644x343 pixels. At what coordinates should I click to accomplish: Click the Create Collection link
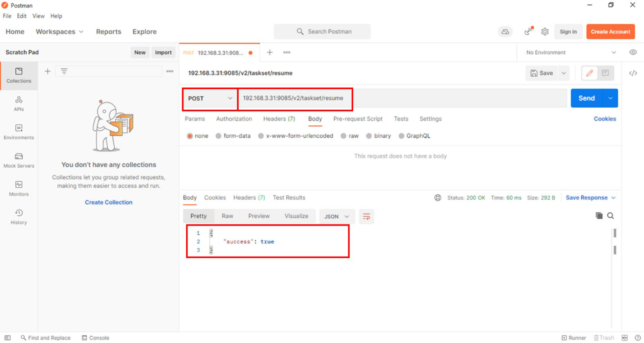pyautogui.click(x=109, y=202)
